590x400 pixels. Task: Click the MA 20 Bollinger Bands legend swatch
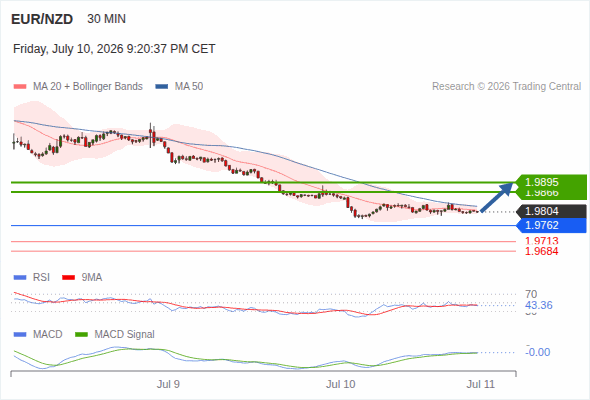[x=20, y=87]
